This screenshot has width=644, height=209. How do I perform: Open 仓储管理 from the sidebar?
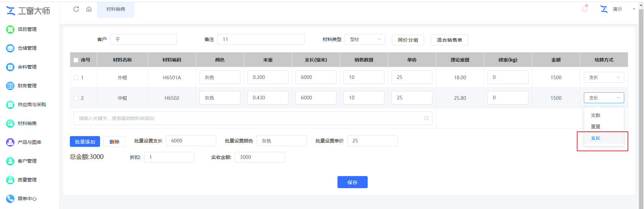[x=27, y=48]
